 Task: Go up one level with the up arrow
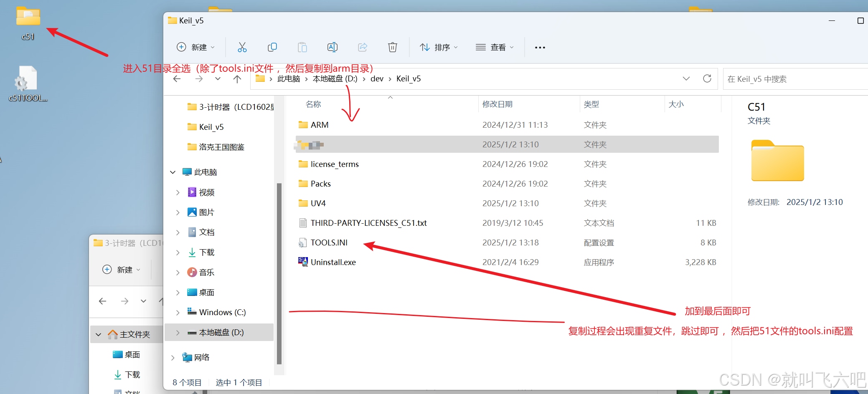(x=237, y=79)
